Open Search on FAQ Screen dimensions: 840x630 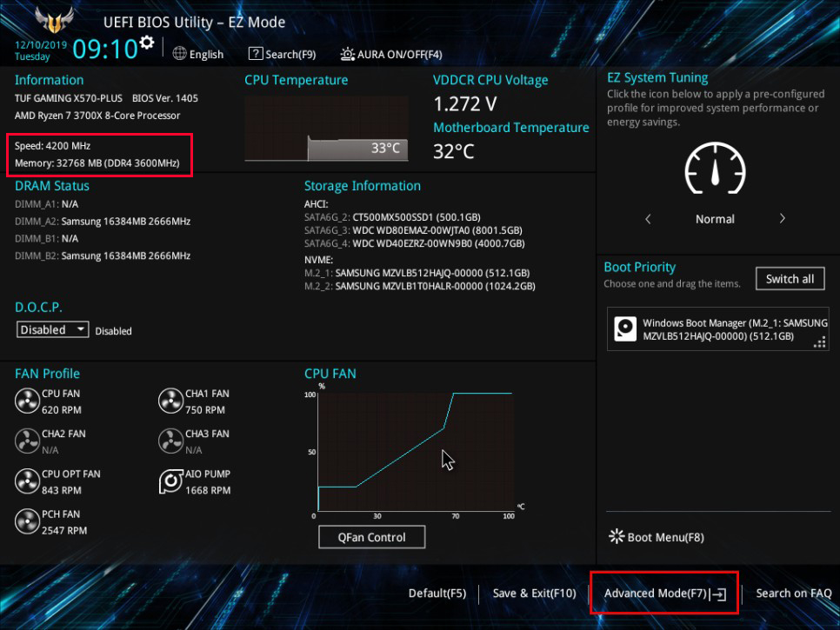(x=793, y=593)
